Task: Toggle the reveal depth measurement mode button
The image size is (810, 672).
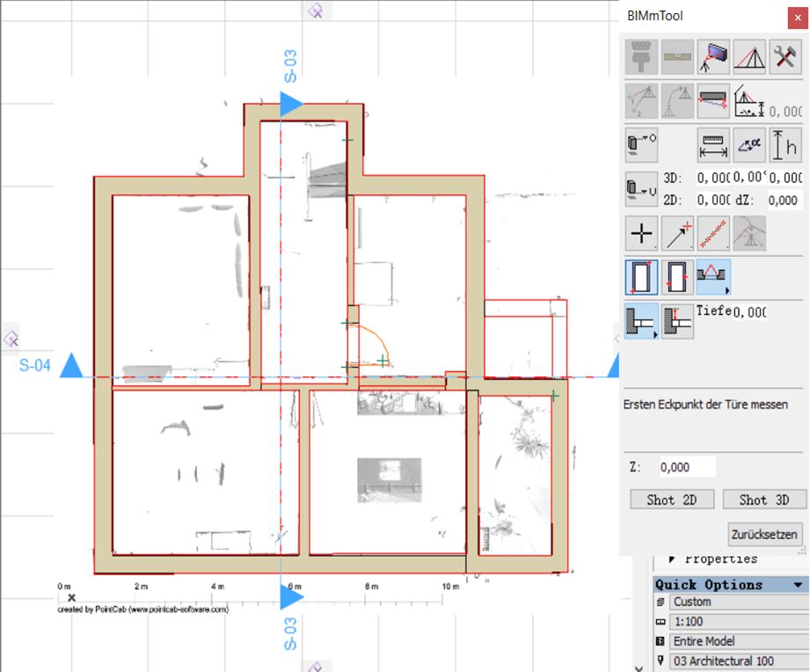Action: tap(678, 321)
